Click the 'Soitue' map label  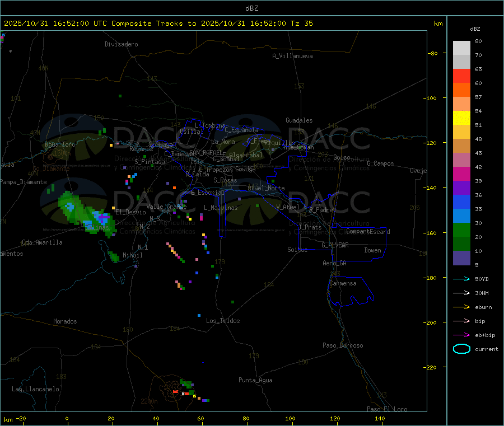(x=297, y=250)
